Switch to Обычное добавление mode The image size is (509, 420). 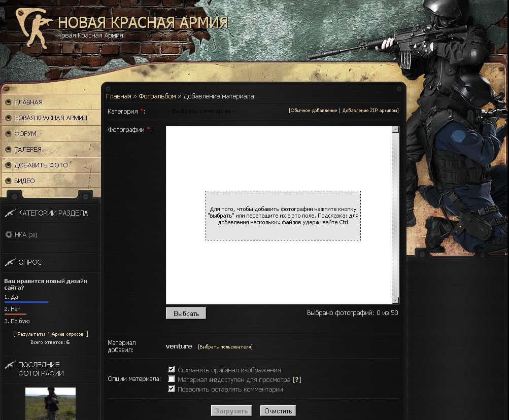[314, 111]
